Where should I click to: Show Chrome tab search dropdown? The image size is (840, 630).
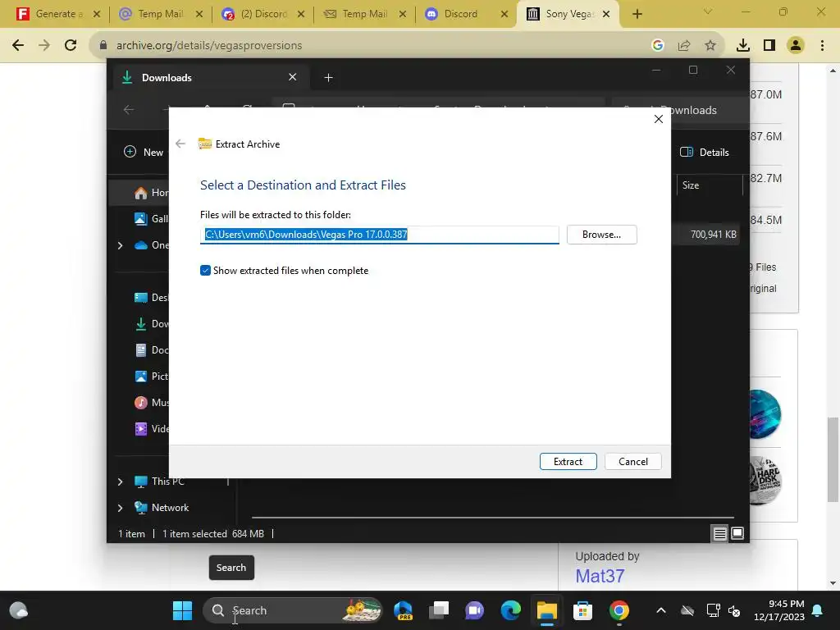[708, 11]
